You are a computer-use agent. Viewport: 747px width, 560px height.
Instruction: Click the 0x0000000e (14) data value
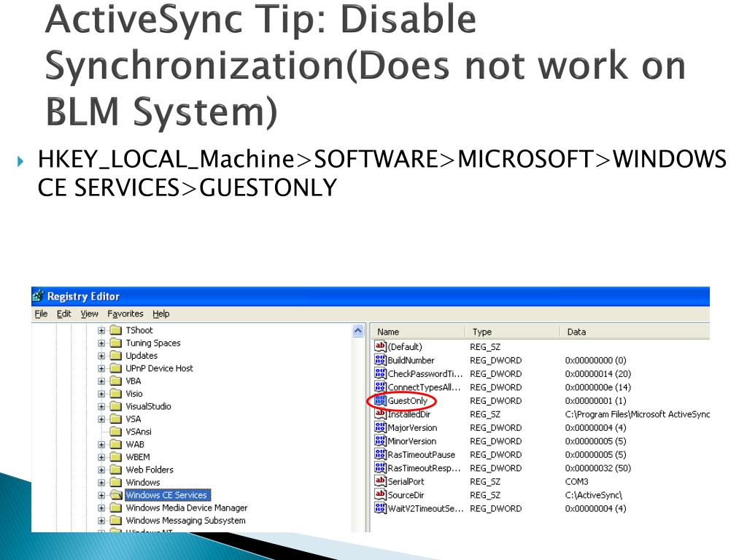tap(598, 387)
